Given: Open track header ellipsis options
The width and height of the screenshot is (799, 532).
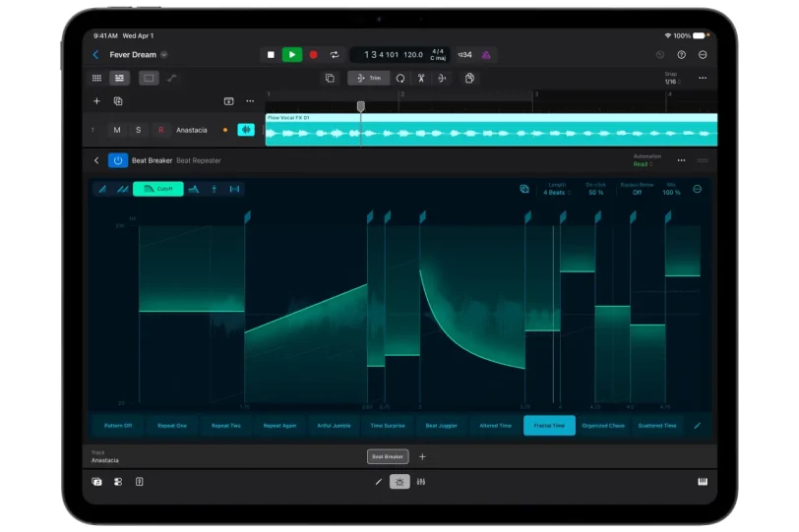Looking at the screenshot, I should coord(250,101).
